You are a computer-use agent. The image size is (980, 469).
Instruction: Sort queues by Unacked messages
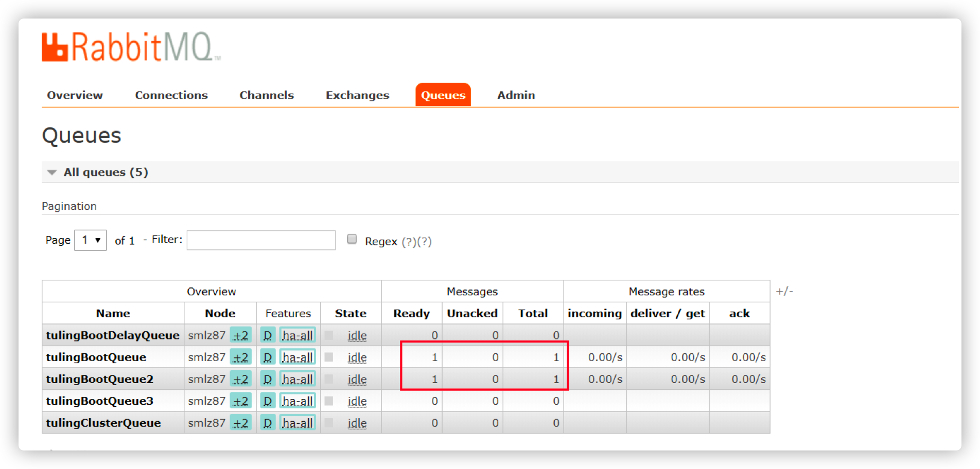(x=472, y=313)
